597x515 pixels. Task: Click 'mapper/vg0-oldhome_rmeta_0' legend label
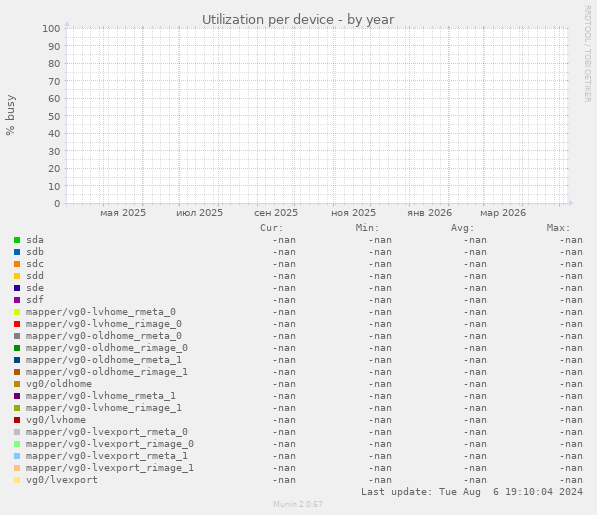tap(104, 336)
